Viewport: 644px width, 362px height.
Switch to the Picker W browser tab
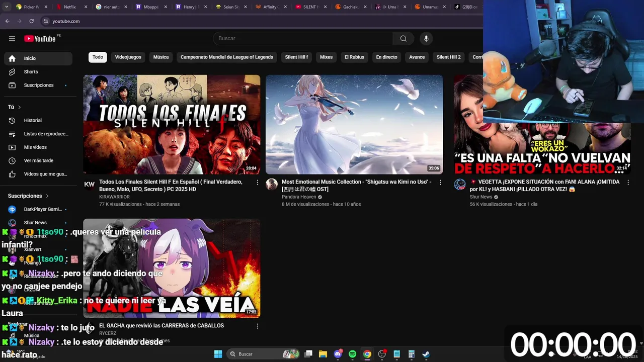point(32,7)
